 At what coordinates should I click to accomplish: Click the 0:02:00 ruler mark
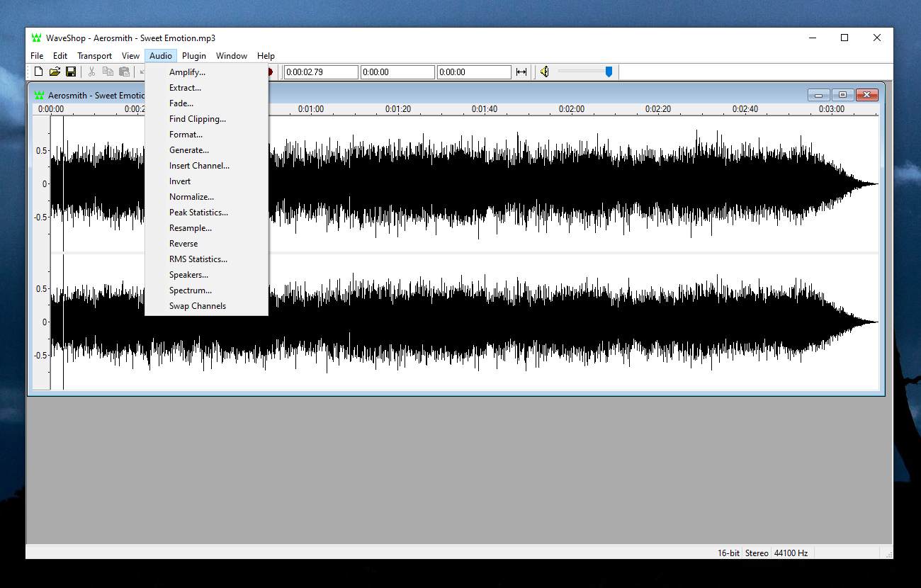pyautogui.click(x=572, y=109)
